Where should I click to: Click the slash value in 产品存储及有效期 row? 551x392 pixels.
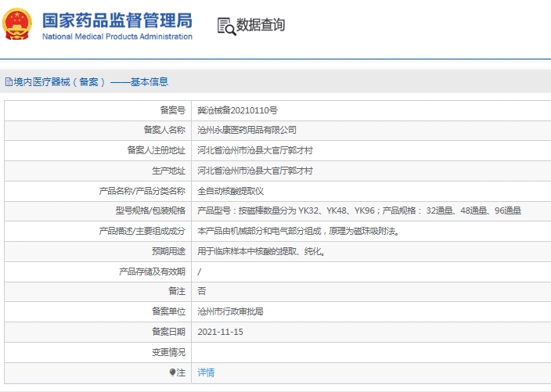click(x=200, y=272)
